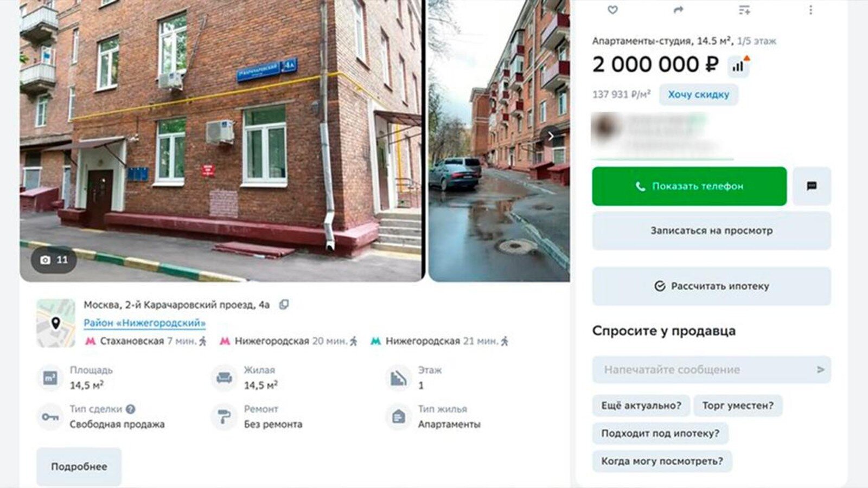Click Записаться на просмотр button
The width and height of the screenshot is (868, 488).
[x=711, y=230]
